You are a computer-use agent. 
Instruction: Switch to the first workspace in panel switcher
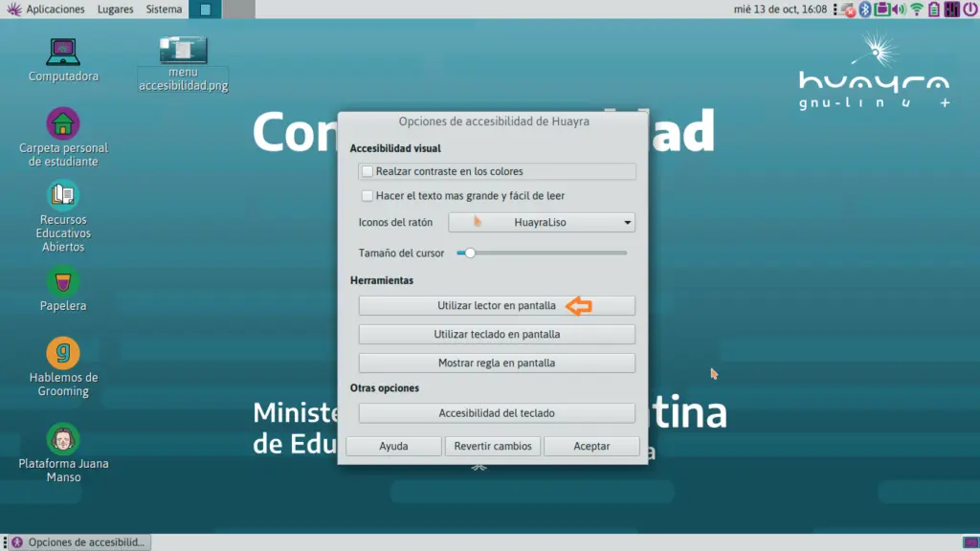(205, 9)
